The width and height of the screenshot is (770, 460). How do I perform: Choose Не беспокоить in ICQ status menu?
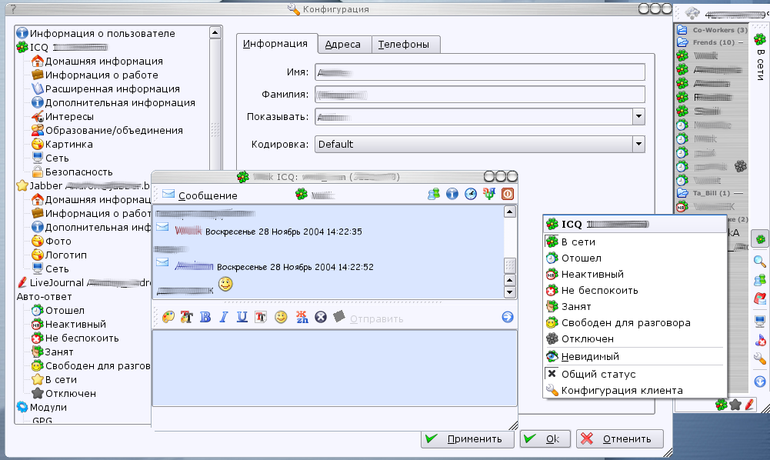634,290
